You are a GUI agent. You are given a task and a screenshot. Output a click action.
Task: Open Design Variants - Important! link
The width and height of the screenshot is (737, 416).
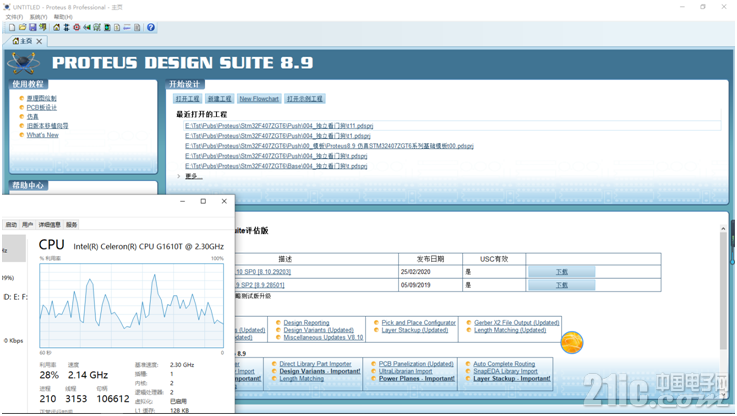pos(320,371)
